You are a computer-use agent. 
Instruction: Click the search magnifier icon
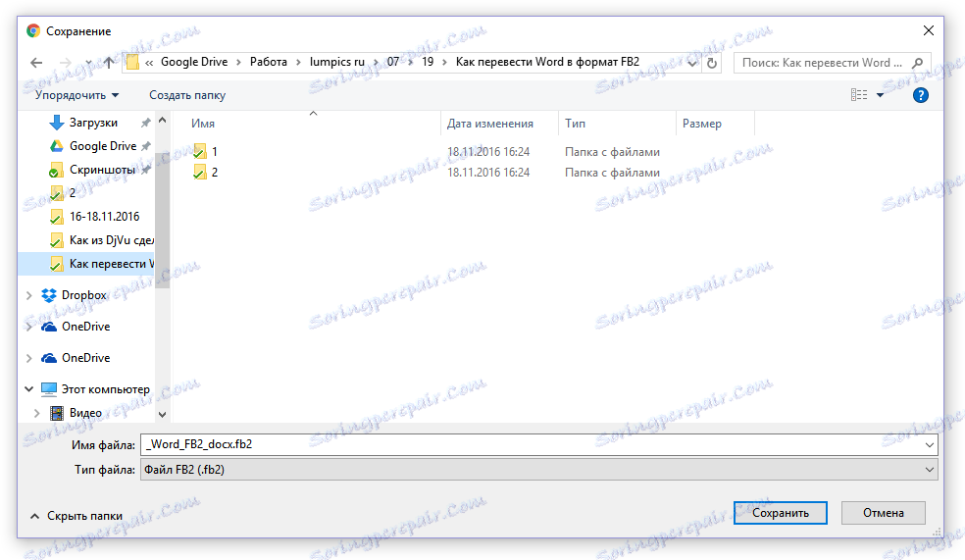(x=918, y=63)
